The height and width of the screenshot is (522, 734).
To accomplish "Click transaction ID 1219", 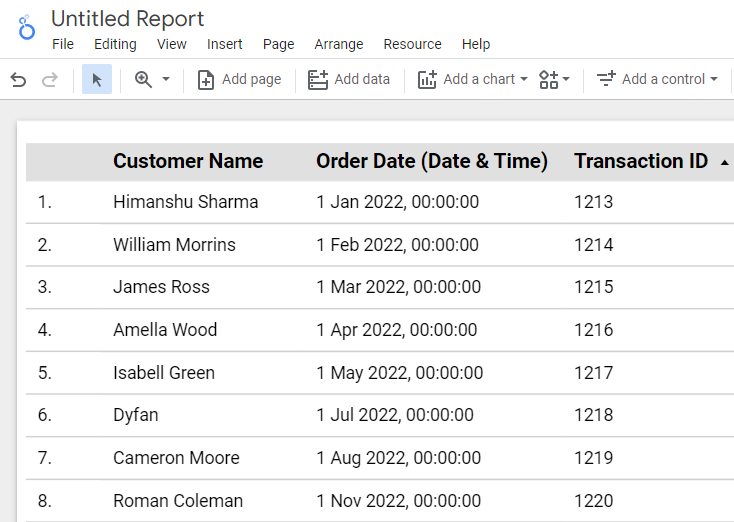I will point(594,458).
